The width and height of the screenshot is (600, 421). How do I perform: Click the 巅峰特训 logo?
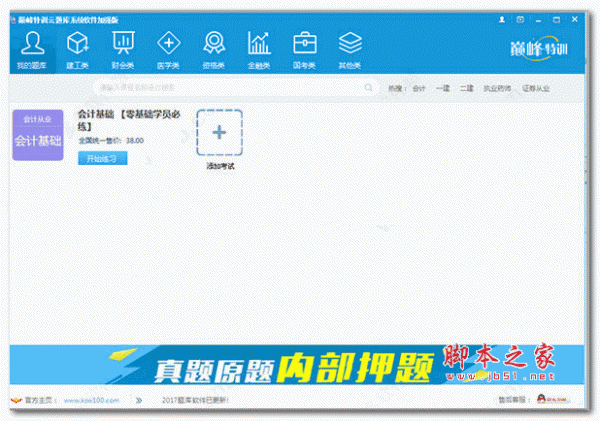(x=538, y=48)
